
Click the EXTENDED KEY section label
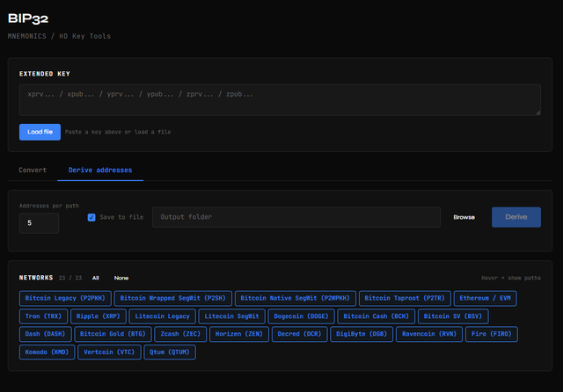[x=45, y=74]
